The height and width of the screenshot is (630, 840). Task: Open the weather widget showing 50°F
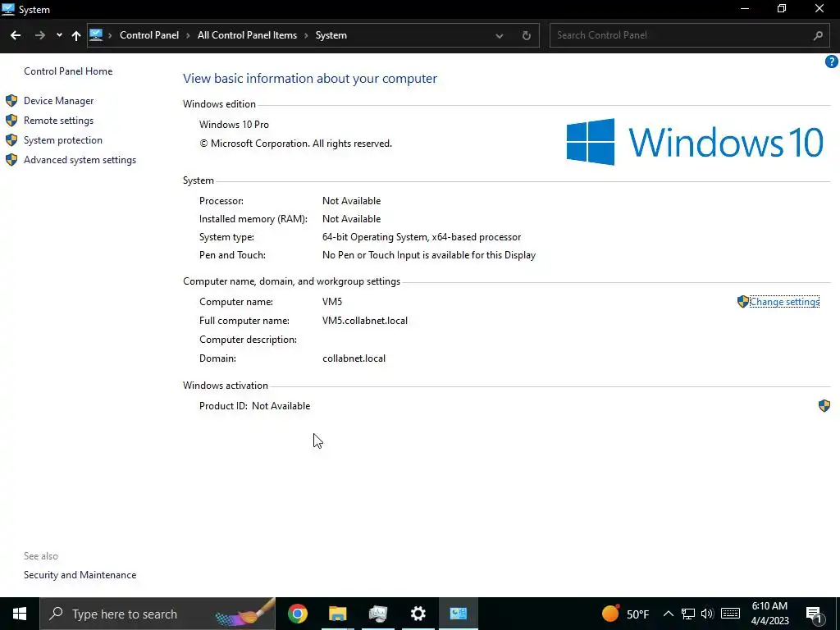click(x=625, y=614)
